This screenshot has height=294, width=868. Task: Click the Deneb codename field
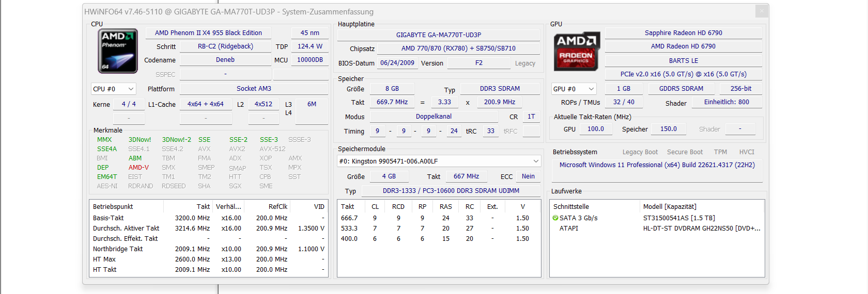225,60
